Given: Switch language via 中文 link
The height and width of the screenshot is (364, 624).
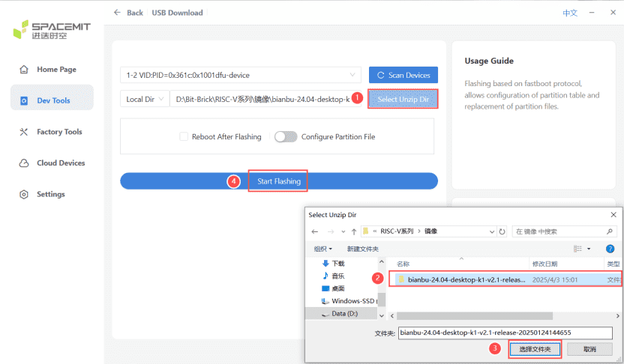Looking at the screenshot, I should [570, 13].
